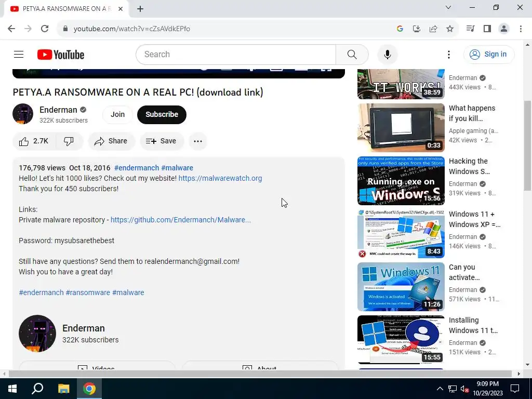
Task: Like the video with thumbs up
Action: [x=34, y=141]
